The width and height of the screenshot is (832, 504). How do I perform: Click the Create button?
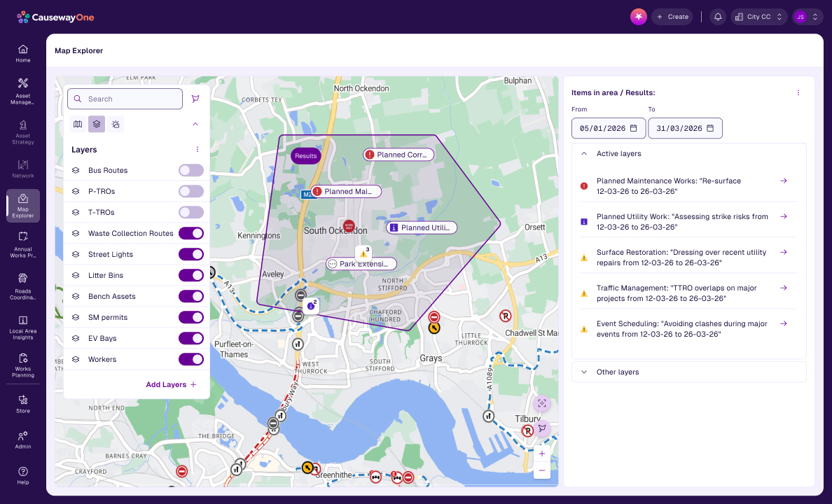(672, 17)
